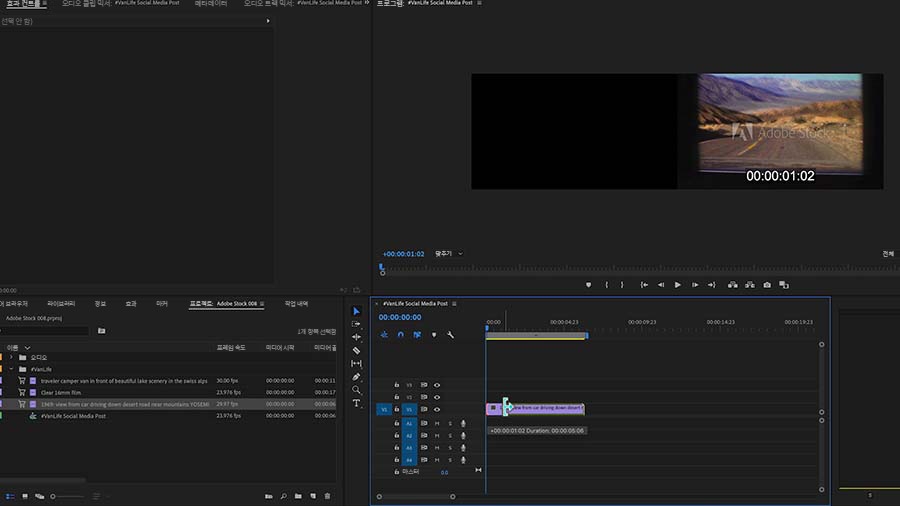Image resolution: width=900 pixels, height=506 pixels.
Task: Open Project panel menu beside Adobe Stock 008
Action: [262, 303]
